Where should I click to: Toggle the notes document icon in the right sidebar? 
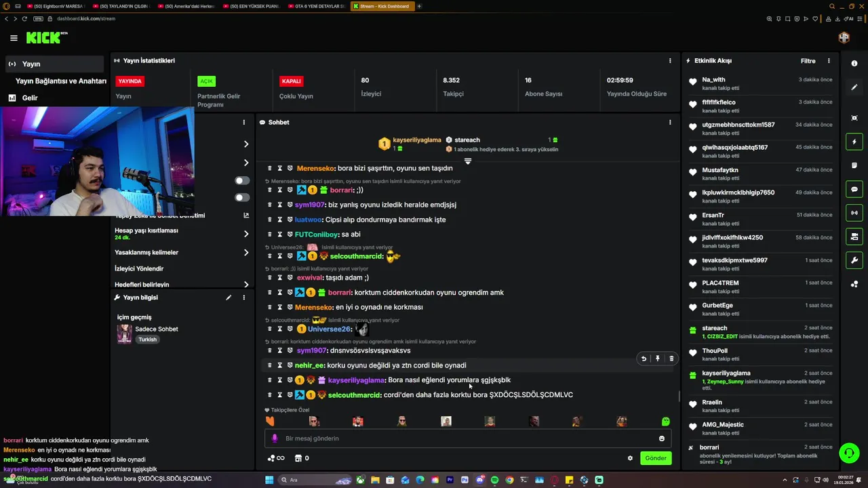(x=854, y=165)
